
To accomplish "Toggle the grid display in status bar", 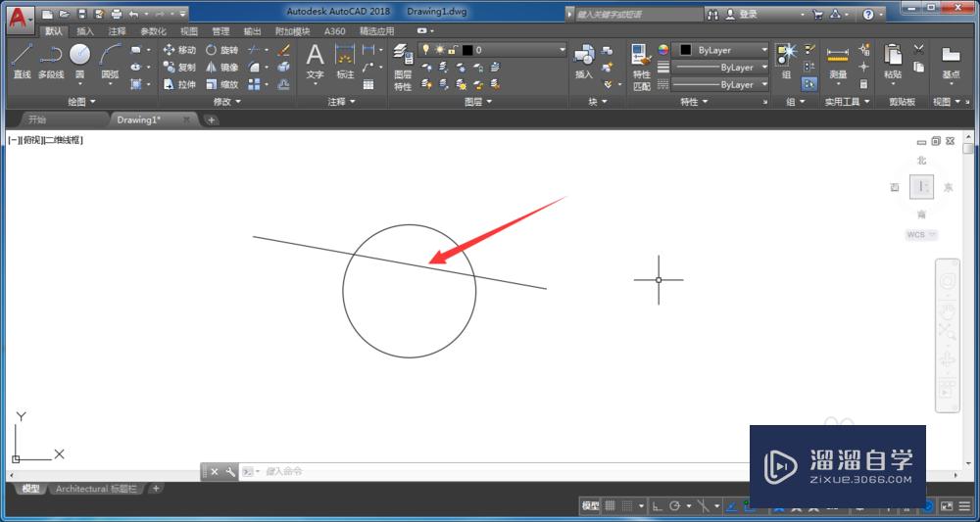I will tap(610, 506).
